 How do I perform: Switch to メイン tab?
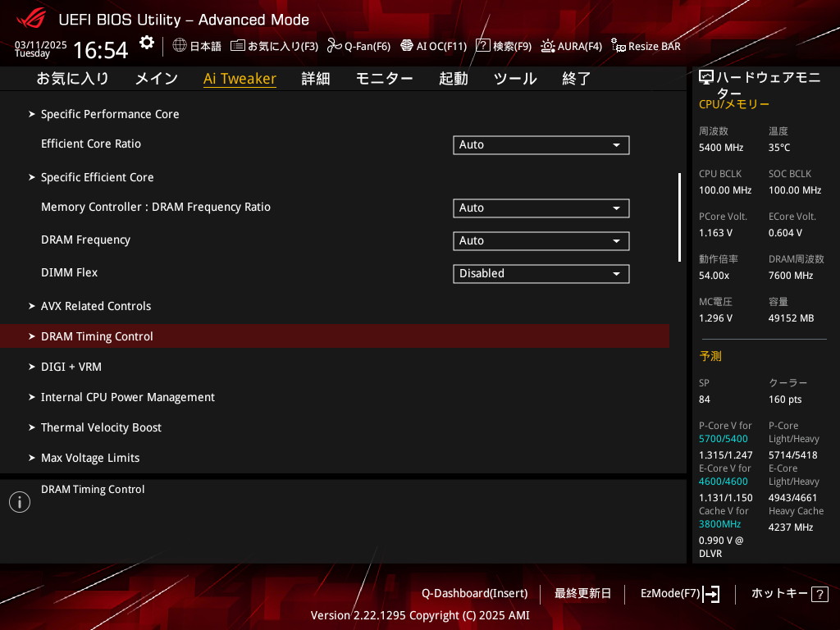157,78
